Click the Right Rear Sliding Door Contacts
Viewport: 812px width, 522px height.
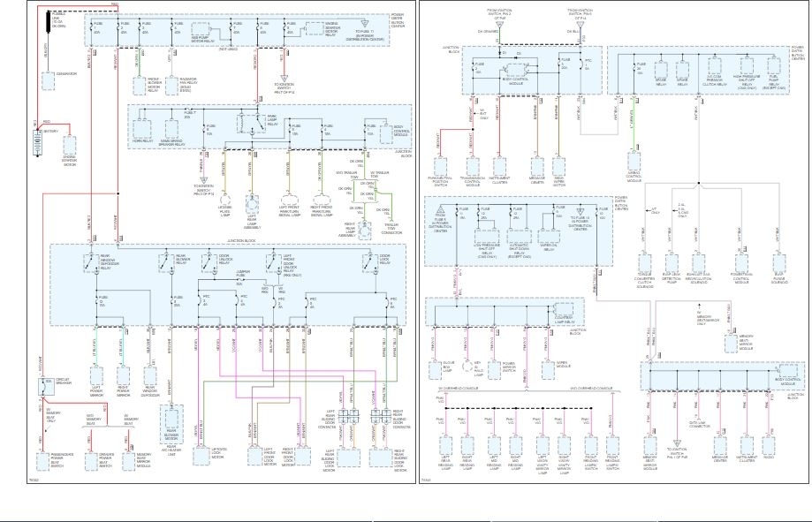[x=381, y=417]
